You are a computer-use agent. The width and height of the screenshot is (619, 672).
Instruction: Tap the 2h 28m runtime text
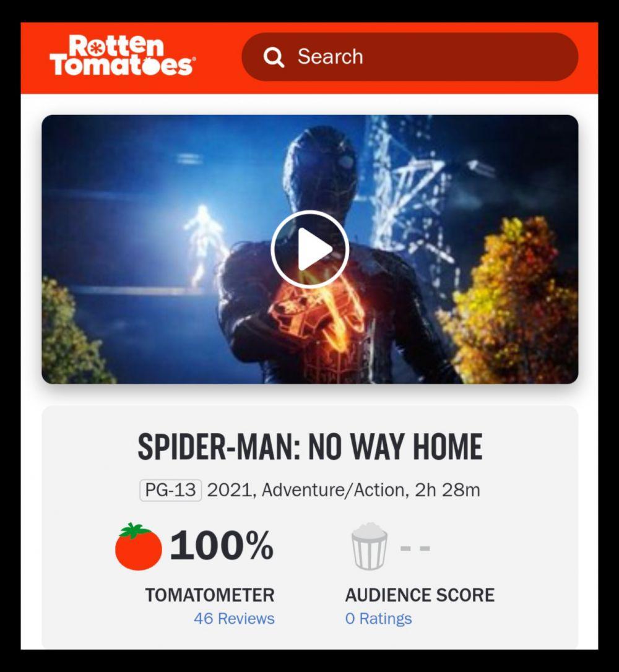point(448,490)
